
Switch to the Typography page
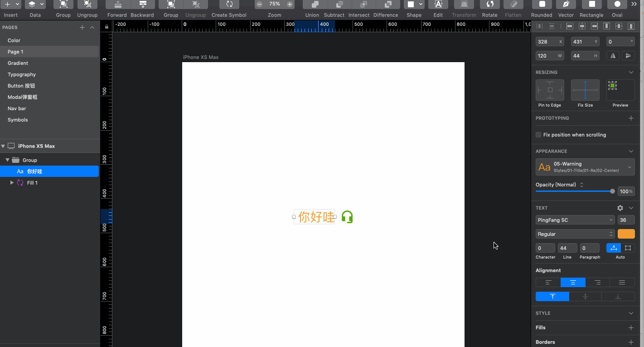pos(22,74)
